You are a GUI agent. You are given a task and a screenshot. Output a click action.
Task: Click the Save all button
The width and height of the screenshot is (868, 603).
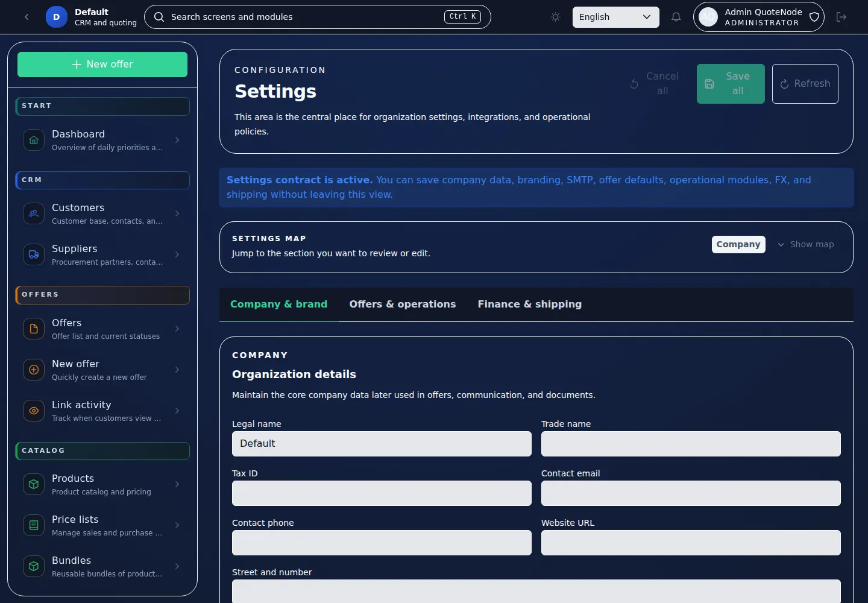click(730, 84)
